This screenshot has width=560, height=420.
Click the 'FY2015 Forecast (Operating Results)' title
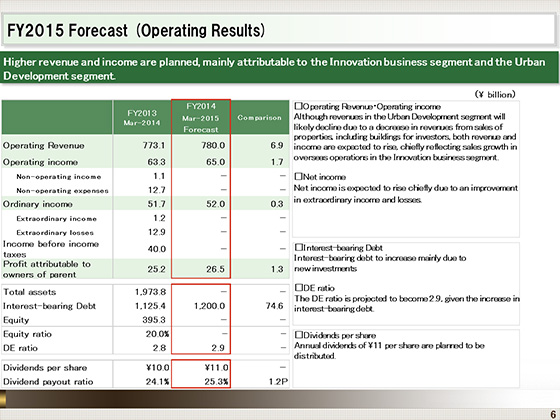(136, 30)
